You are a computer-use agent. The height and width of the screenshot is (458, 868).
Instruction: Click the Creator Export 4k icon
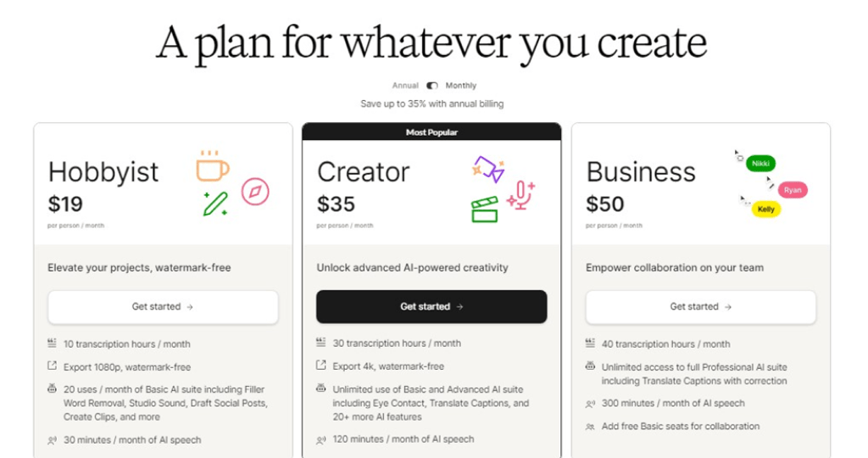click(x=321, y=366)
